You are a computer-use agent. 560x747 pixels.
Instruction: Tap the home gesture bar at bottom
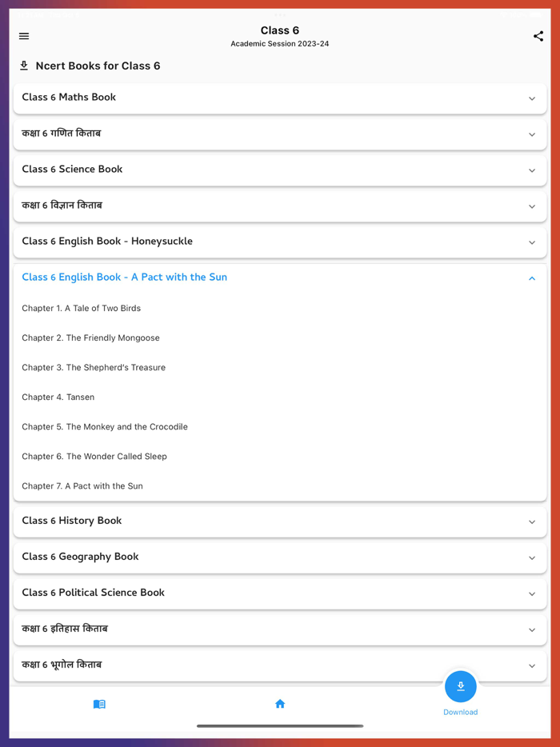[x=280, y=725]
